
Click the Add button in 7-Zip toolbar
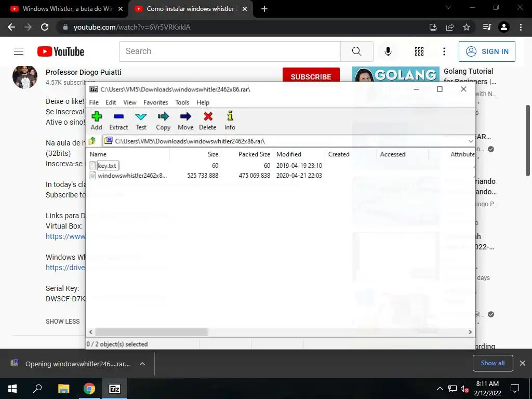coord(96,121)
